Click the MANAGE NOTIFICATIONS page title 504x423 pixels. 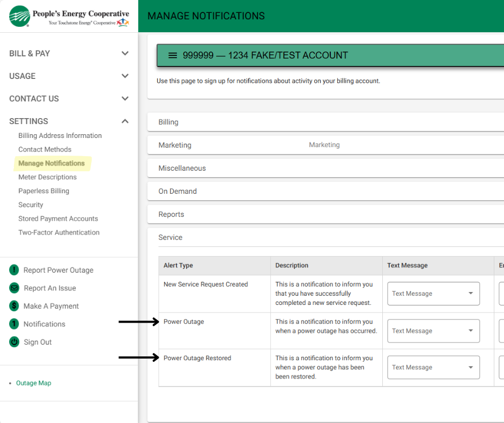[x=206, y=16]
